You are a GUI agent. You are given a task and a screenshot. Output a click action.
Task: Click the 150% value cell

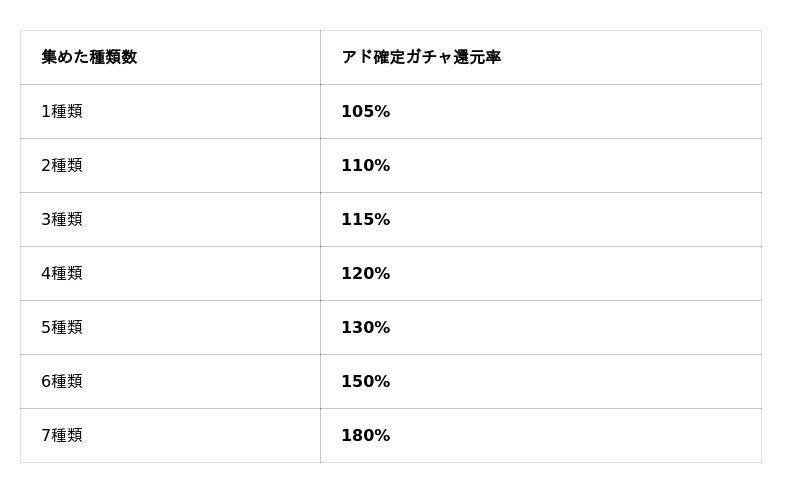tap(366, 382)
